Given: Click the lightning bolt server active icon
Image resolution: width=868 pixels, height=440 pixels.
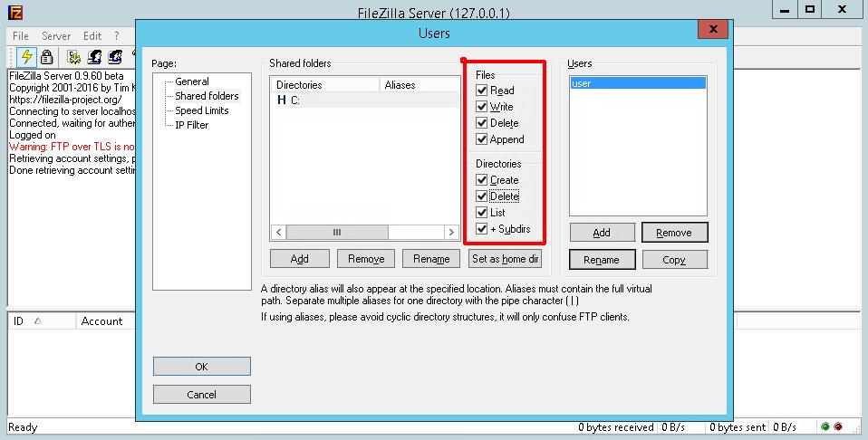Looking at the screenshot, I should click(26, 56).
